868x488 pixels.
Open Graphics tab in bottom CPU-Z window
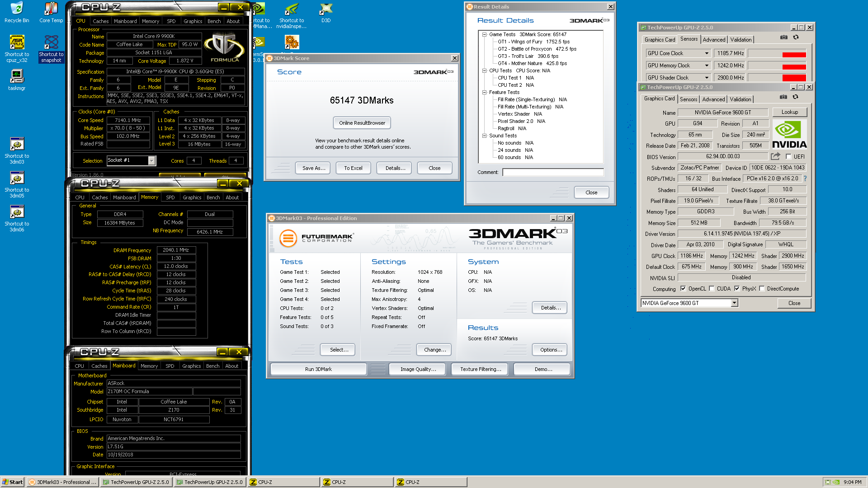(192, 366)
